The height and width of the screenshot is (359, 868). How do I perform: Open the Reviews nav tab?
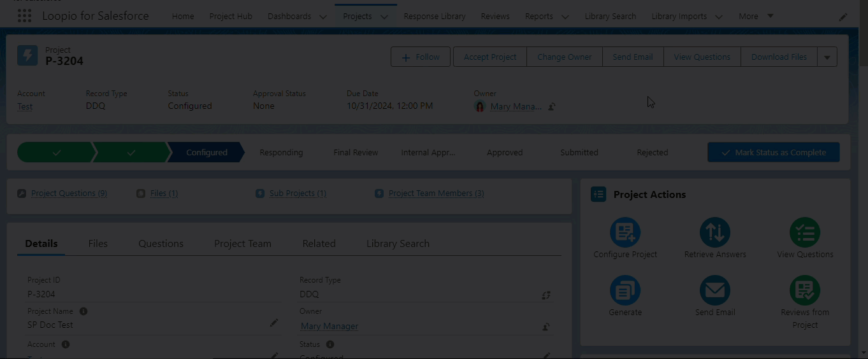(x=495, y=16)
